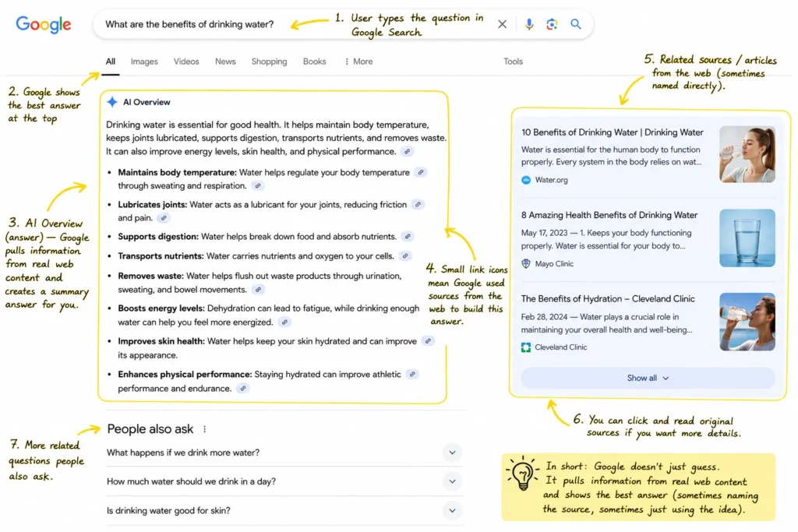The image size is (798, 532).
Task: Click the 'People also ask' heading
Action: pyautogui.click(x=150, y=429)
